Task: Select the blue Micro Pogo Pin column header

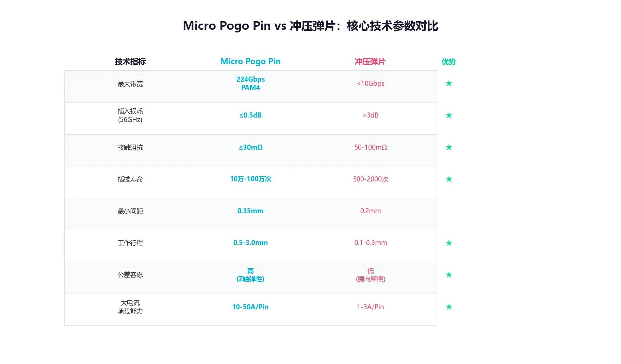Action: (x=250, y=62)
